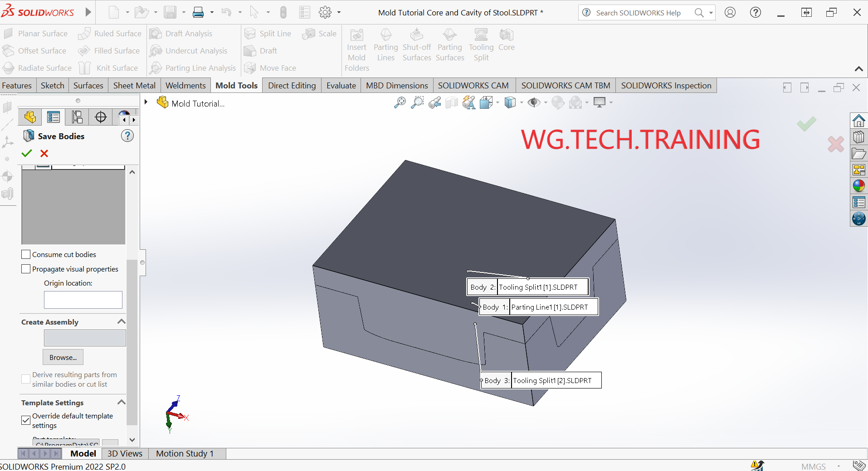Viewport: 868px width, 471px height.
Task: Accept Save Bodies with green checkmark
Action: [27, 153]
